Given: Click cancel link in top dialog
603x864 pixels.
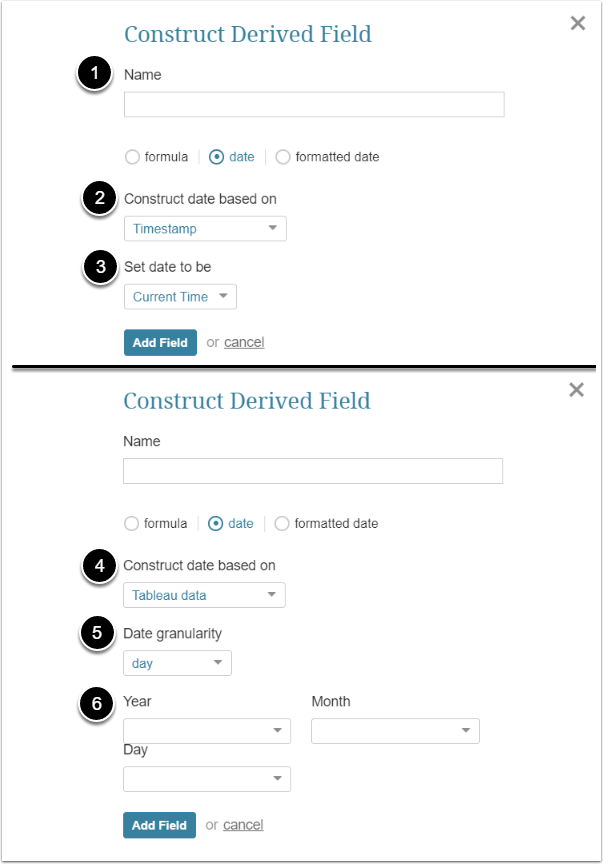Looking at the screenshot, I should click(244, 342).
